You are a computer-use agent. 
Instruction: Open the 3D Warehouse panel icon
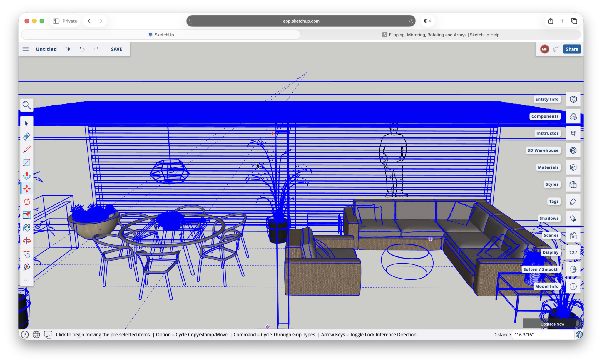(573, 150)
